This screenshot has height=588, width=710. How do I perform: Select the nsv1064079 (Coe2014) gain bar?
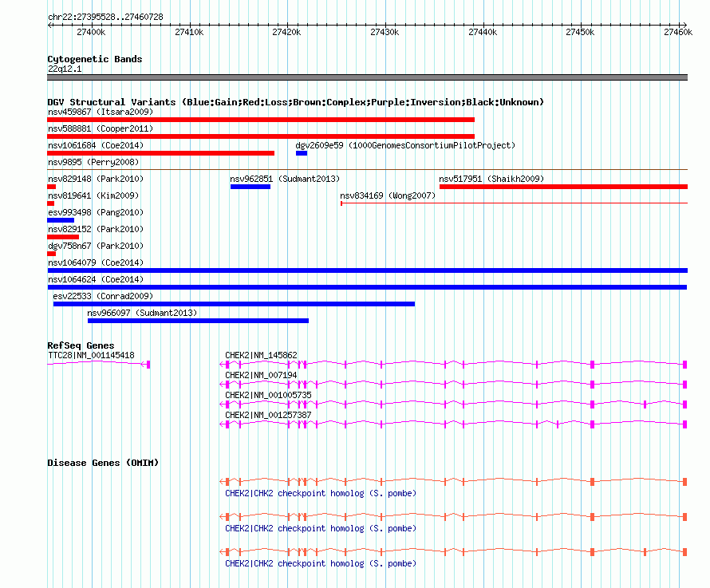(x=367, y=270)
